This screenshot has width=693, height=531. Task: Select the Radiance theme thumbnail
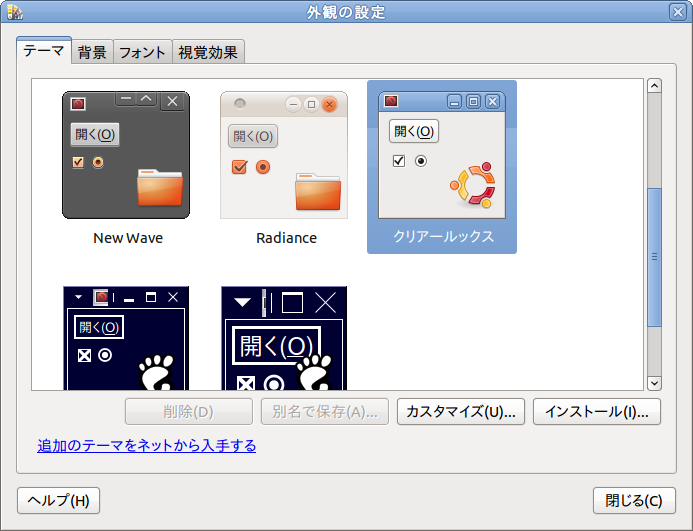coord(284,155)
